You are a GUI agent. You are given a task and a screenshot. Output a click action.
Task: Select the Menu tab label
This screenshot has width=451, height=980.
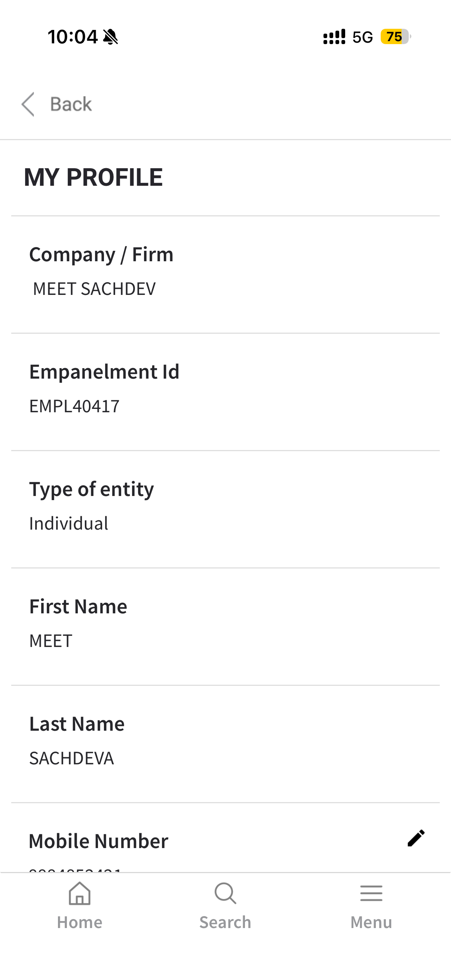click(371, 922)
